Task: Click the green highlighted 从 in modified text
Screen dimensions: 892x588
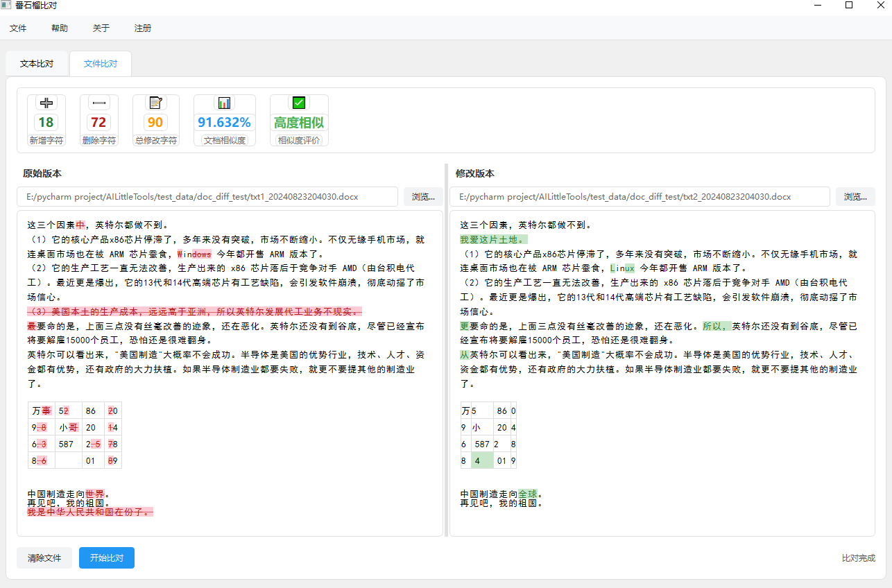Action: point(465,354)
